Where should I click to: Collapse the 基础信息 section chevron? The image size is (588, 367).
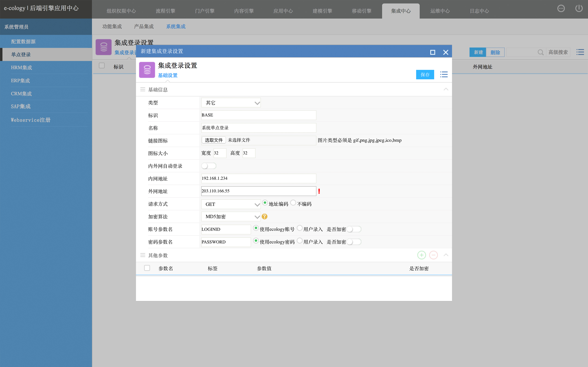[446, 89]
